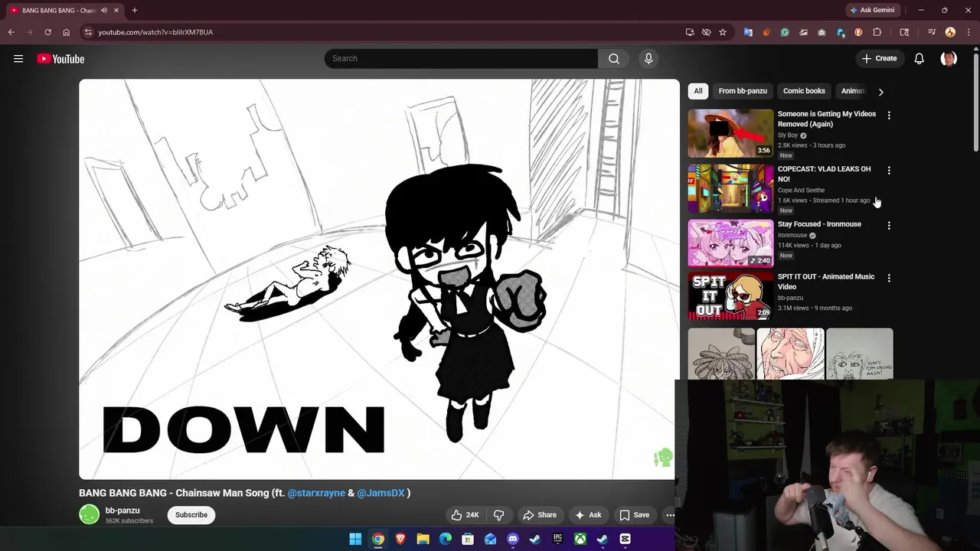Open the bb-panzu green channel avatar

[90, 515]
